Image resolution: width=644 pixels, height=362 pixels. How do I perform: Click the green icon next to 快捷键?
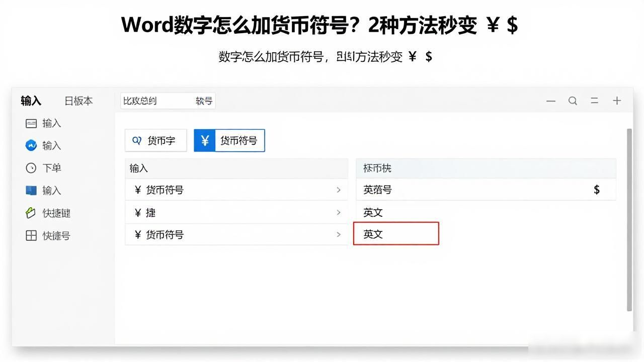click(x=31, y=213)
